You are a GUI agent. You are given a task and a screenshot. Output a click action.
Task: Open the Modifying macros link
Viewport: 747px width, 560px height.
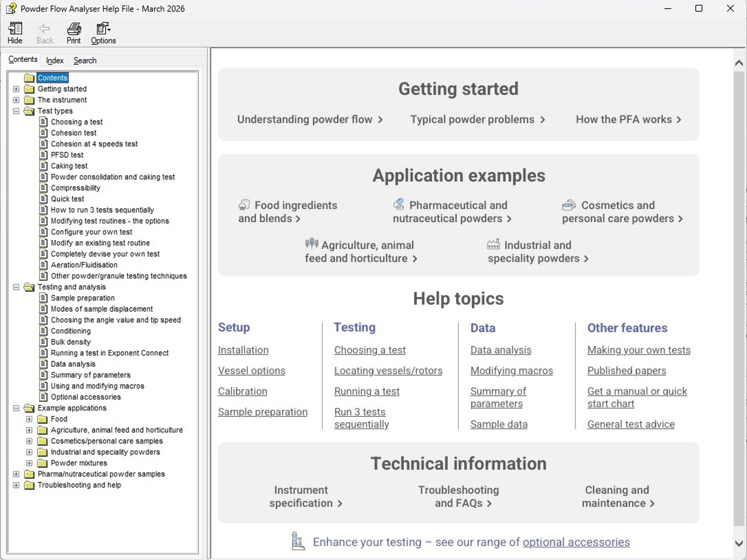pos(512,371)
